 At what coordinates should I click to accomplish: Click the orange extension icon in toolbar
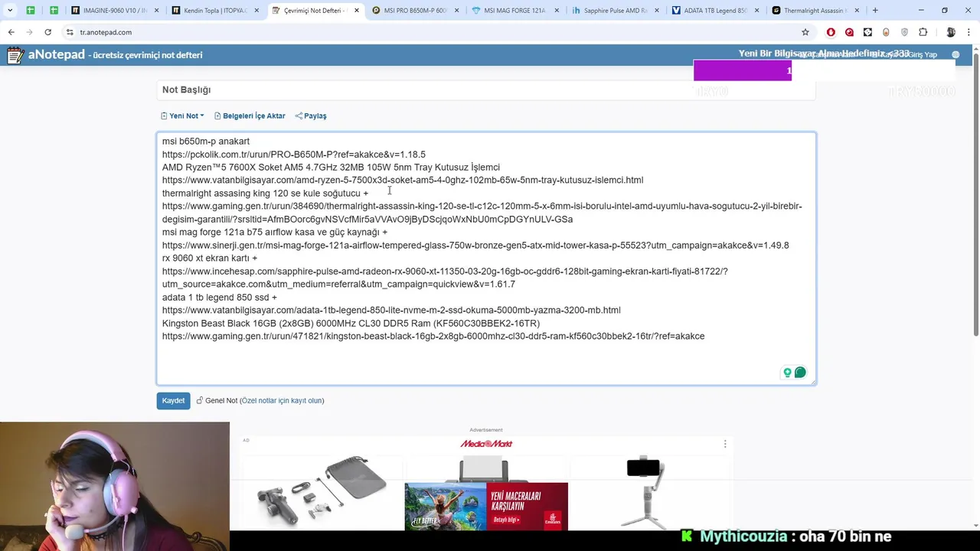[886, 32]
